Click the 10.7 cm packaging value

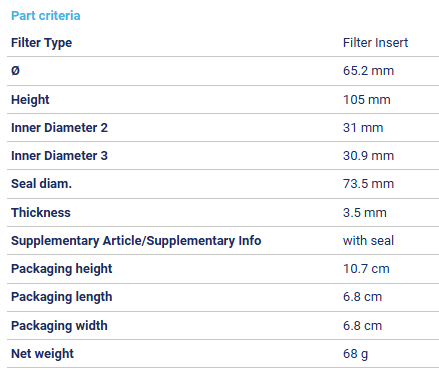point(366,269)
